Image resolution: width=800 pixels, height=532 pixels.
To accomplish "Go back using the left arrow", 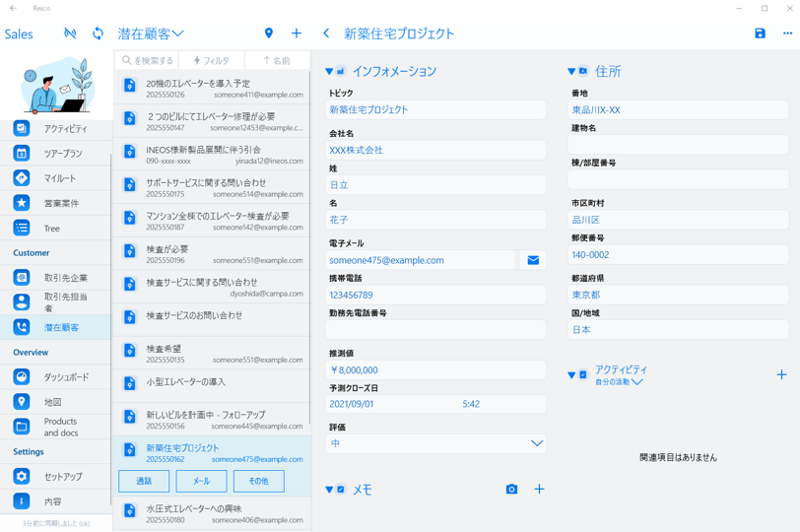I will pyautogui.click(x=327, y=33).
